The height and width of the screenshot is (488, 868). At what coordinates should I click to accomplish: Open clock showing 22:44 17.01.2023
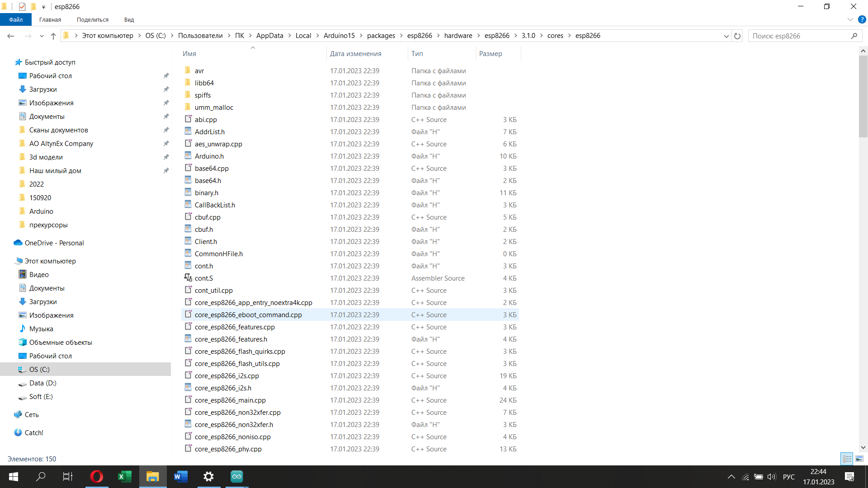819,477
